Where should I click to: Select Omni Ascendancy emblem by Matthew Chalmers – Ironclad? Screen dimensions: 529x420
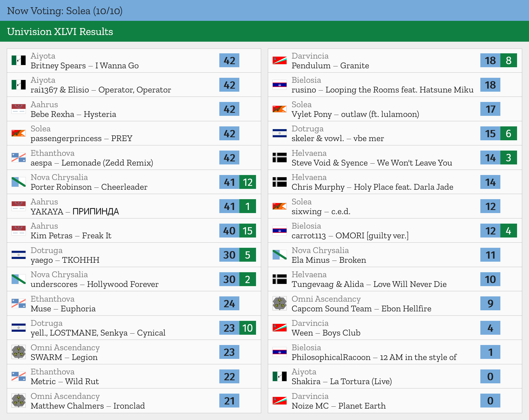pyautogui.click(x=19, y=401)
